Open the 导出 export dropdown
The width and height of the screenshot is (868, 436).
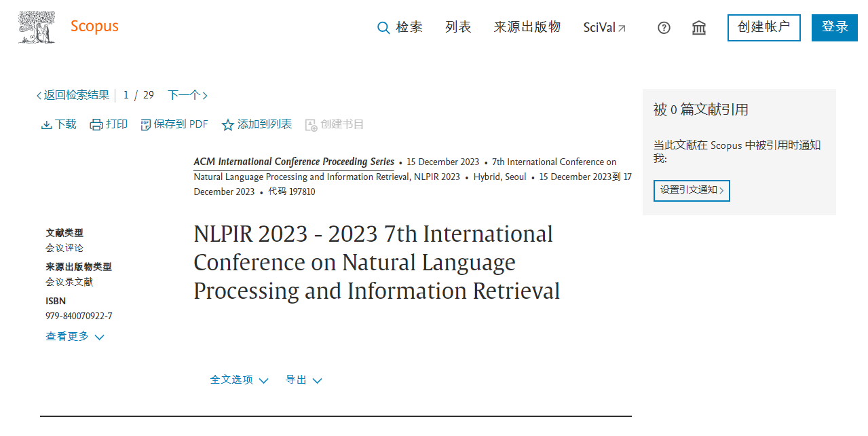pos(303,380)
